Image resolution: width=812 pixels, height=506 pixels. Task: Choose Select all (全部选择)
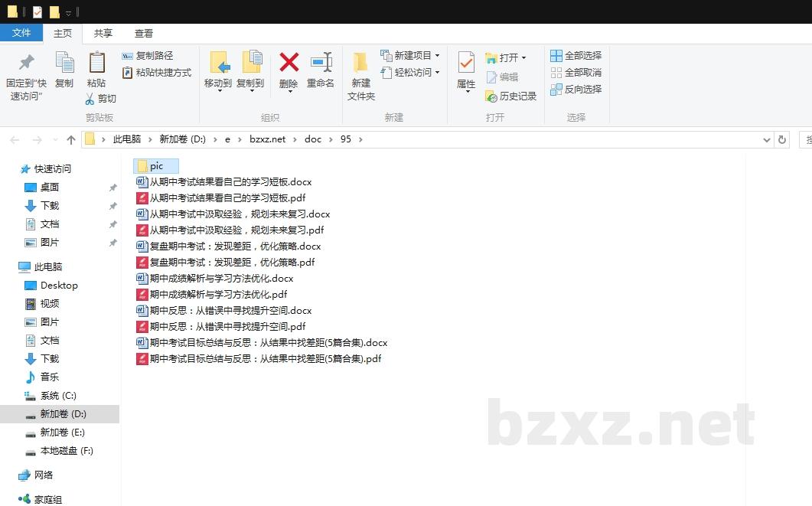576,56
